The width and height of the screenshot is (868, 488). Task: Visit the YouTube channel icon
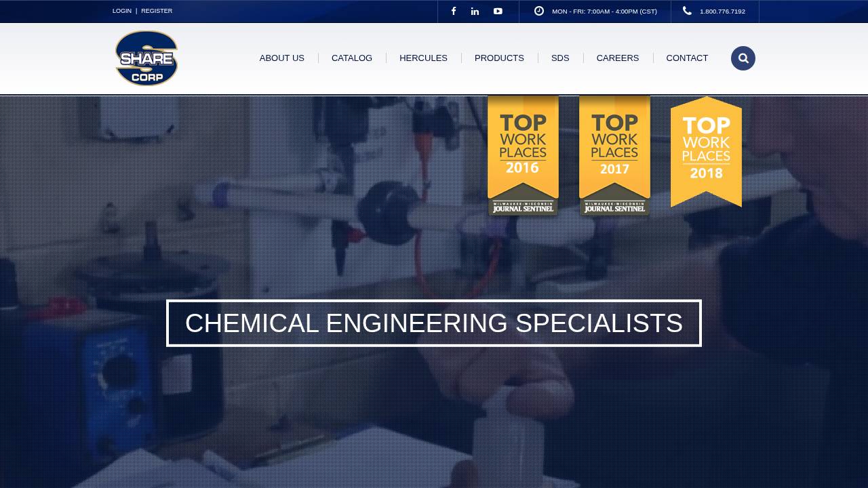pos(498,11)
